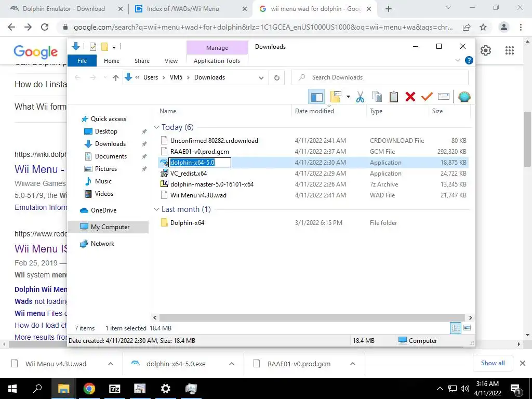The image size is (532, 399).
Task: Open Explorer help question mark icon
Action: [x=469, y=60]
